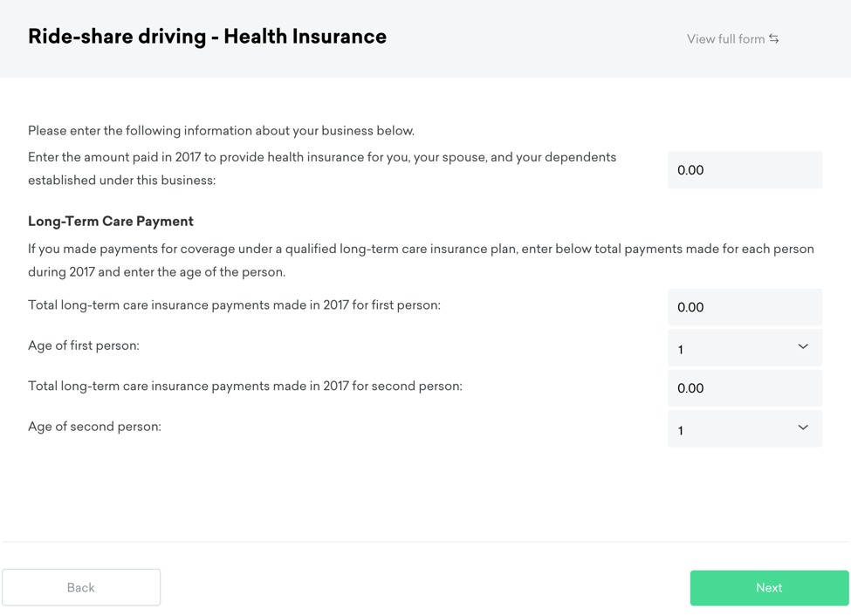The height and width of the screenshot is (616, 851).
Task: Click the chevron on the first person age selector
Action: click(x=803, y=347)
